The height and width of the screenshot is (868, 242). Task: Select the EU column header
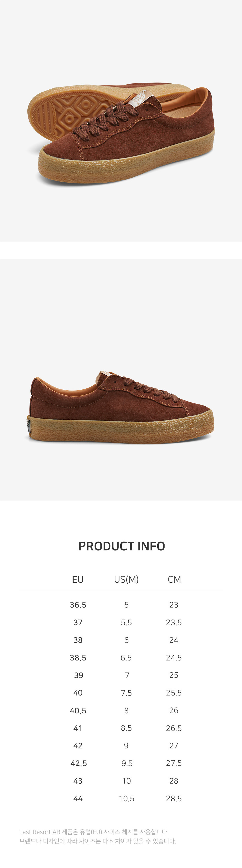pos(78,579)
